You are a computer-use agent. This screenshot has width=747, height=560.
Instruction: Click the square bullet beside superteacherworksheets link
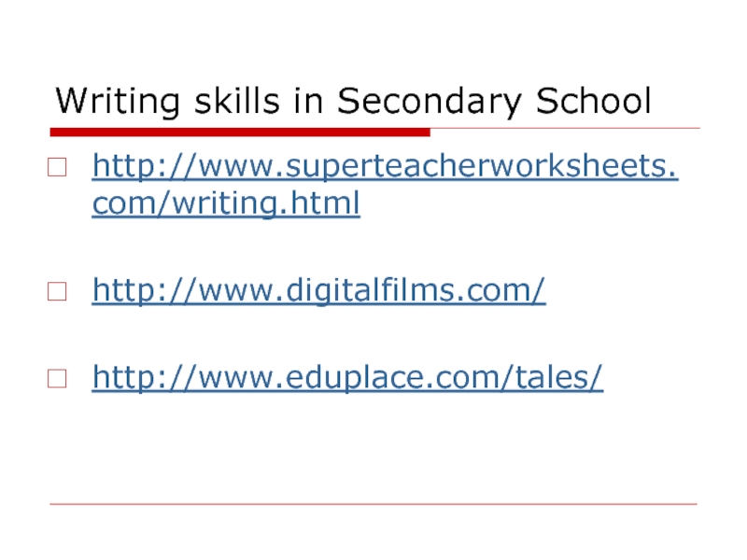pos(58,170)
